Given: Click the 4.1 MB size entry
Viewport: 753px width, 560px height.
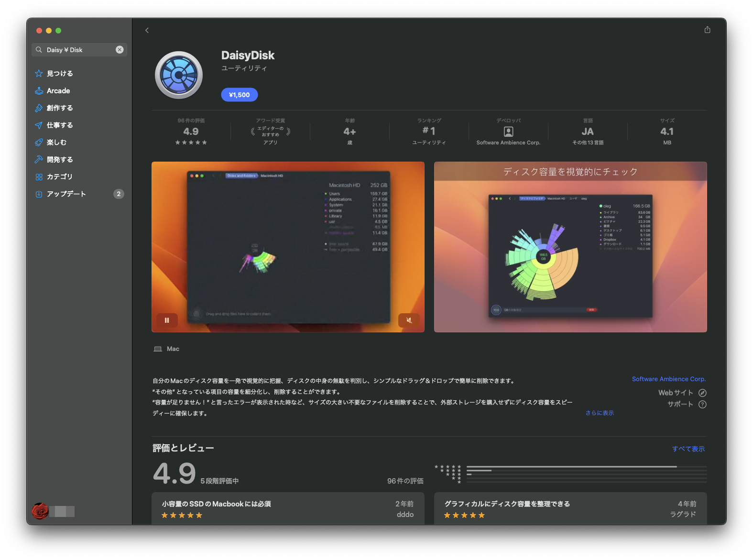Looking at the screenshot, I should [x=667, y=132].
